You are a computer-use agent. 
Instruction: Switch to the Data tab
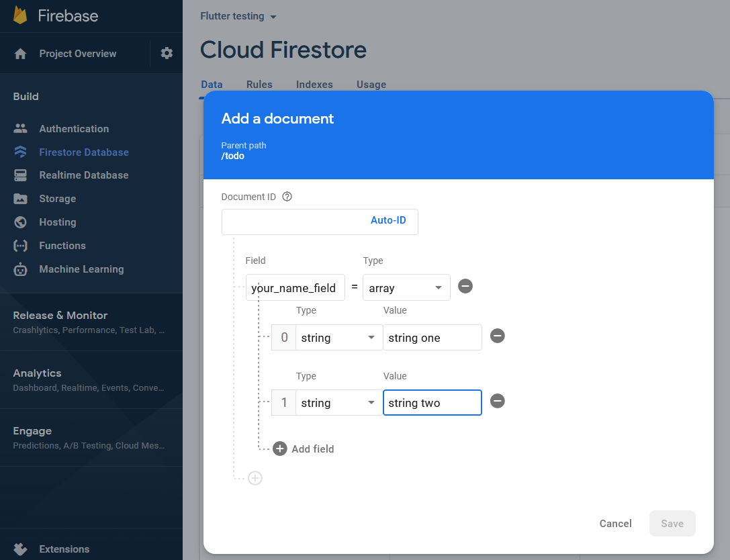pos(212,85)
